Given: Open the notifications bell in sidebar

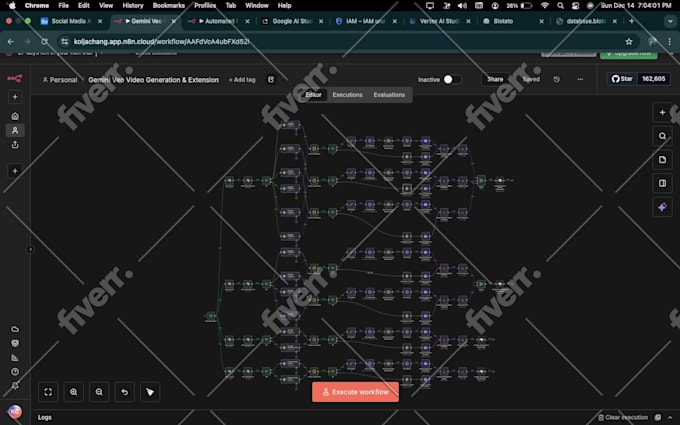Looking at the screenshot, I should (15, 386).
